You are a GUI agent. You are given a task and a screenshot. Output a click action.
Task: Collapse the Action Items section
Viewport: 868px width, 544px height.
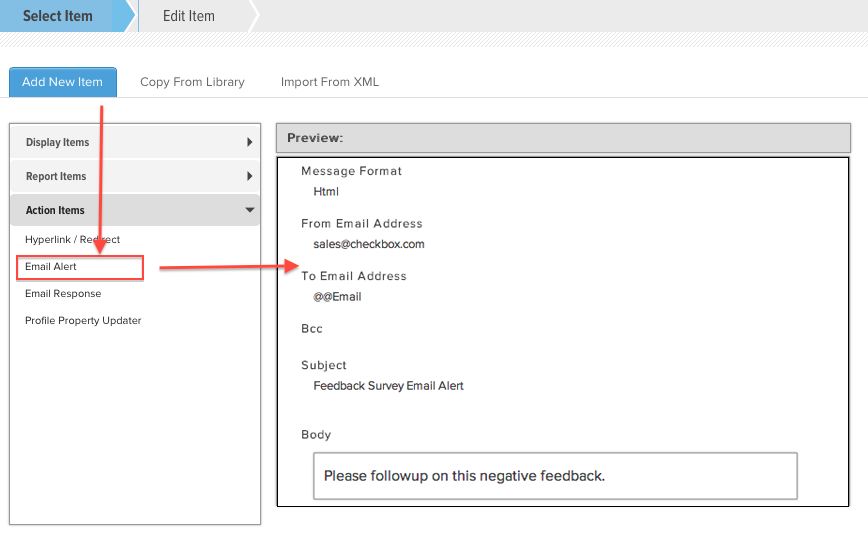tap(135, 210)
